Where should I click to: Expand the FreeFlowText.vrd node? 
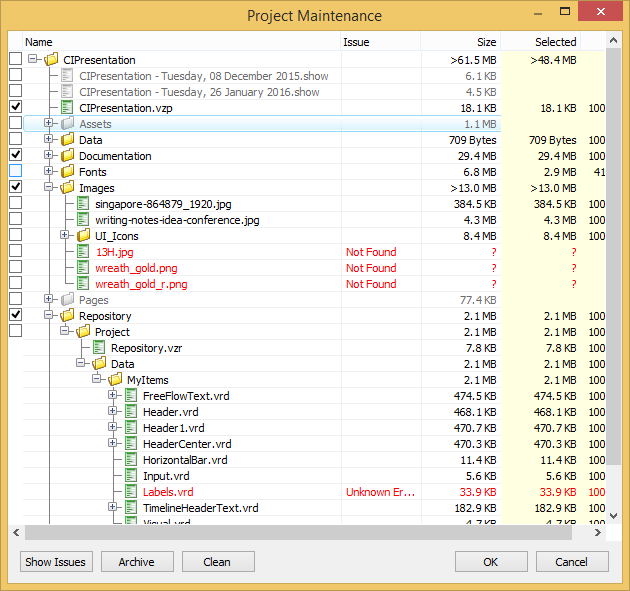pos(113,396)
